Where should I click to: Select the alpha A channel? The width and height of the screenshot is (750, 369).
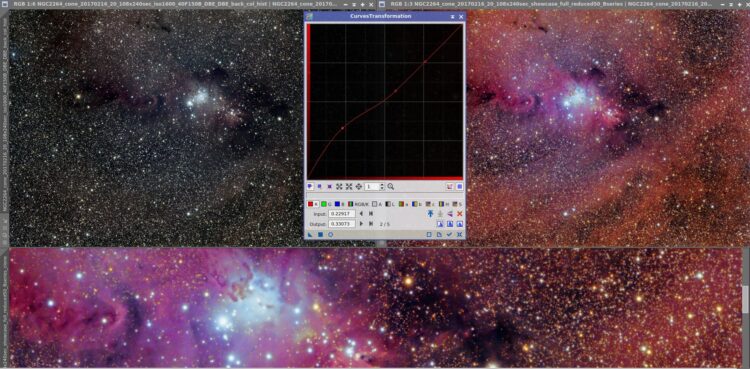tap(377, 204)
